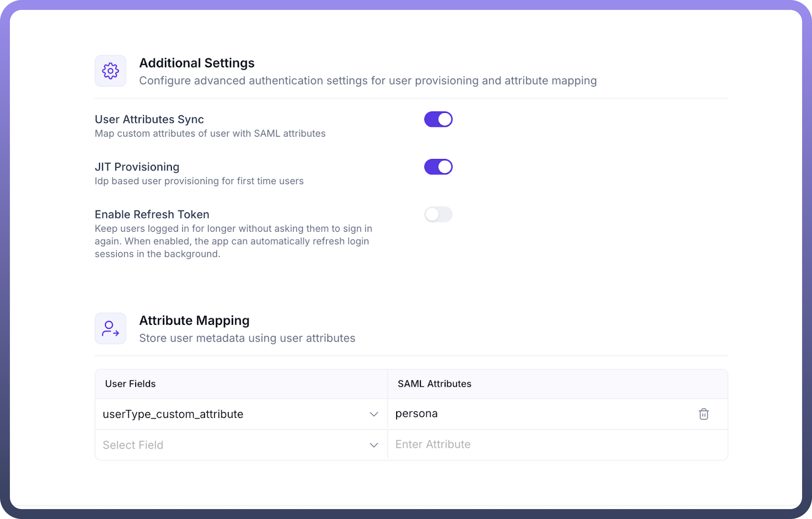Screen dimensions: 812x519
Task: Delete the persona attribute mapping row
Action: 703,414
